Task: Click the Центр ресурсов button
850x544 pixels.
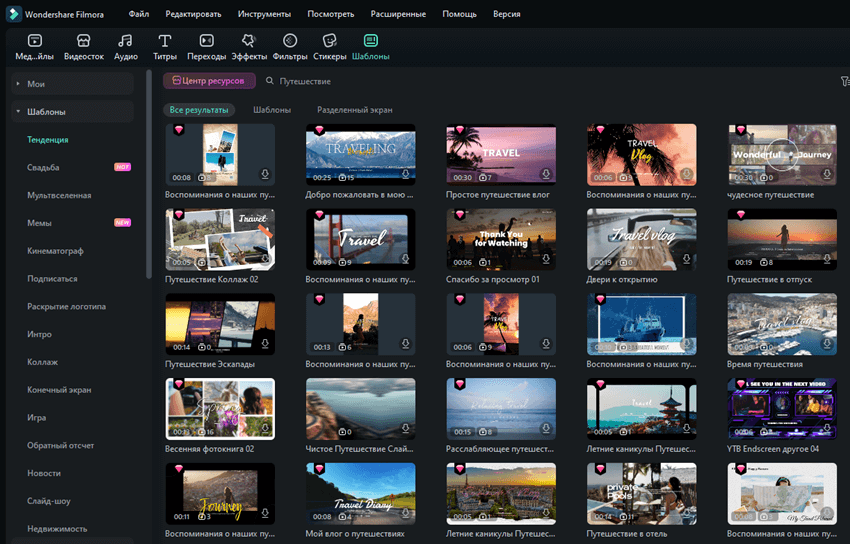Action: coord(210,81)
